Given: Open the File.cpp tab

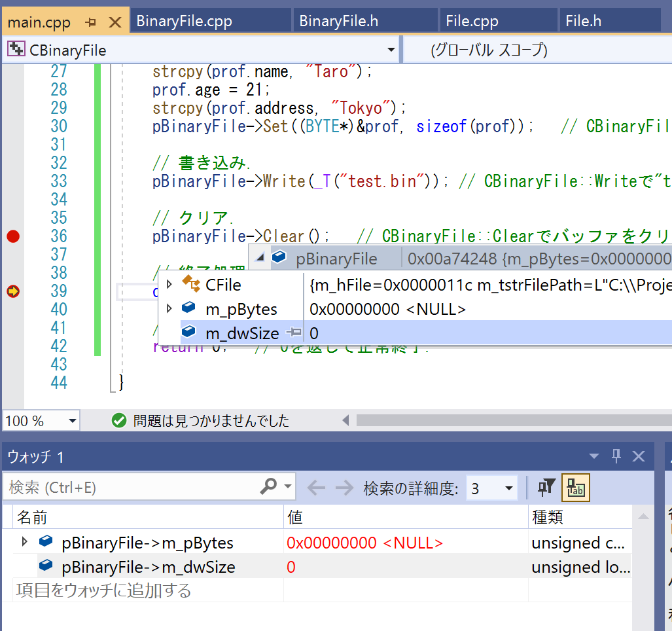Looking at the screenshot, I should click(x=499, y=20).
